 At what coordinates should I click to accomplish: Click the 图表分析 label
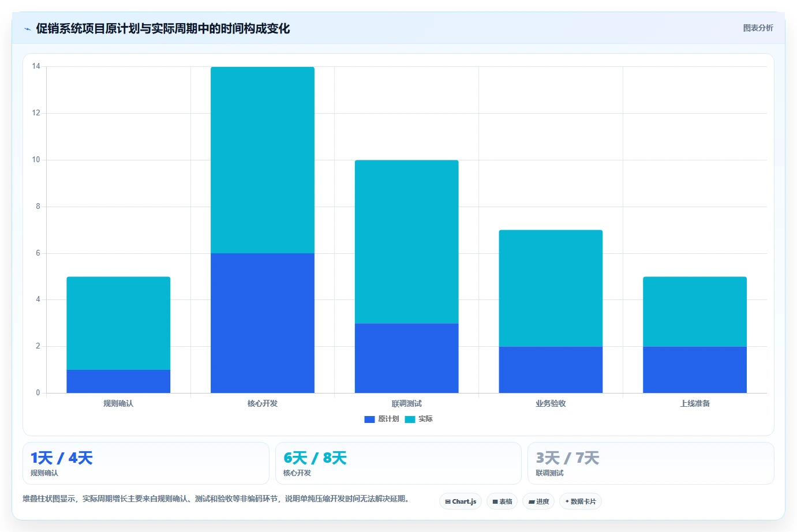pyautogui.click(x=758, y=28)
